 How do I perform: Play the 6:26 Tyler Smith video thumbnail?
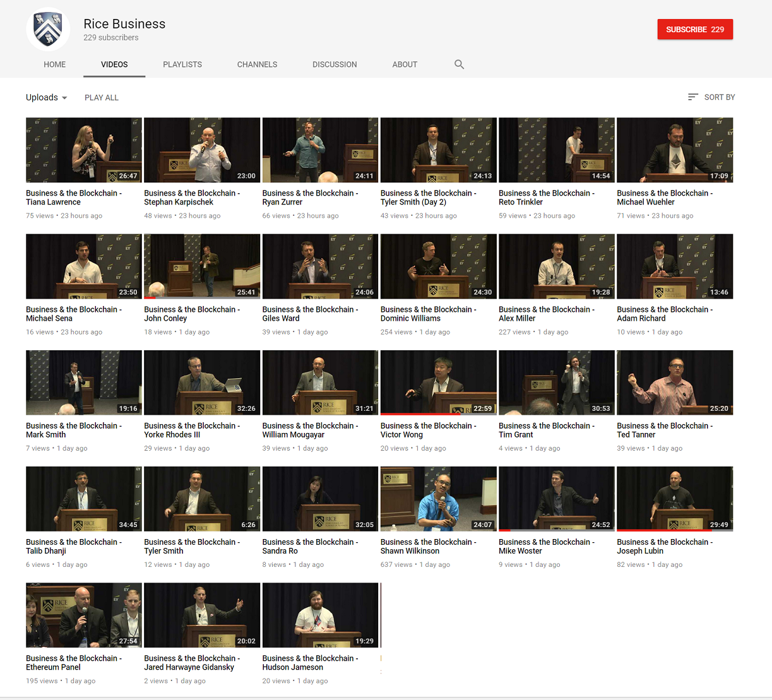[x=202, y=499]
